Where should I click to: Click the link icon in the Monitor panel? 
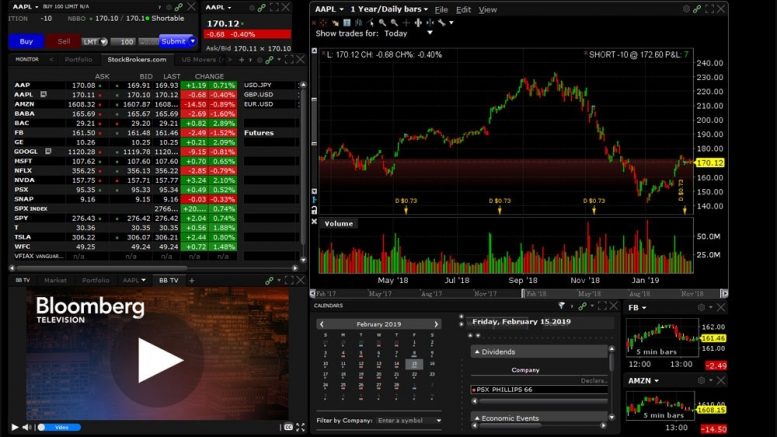269,59
